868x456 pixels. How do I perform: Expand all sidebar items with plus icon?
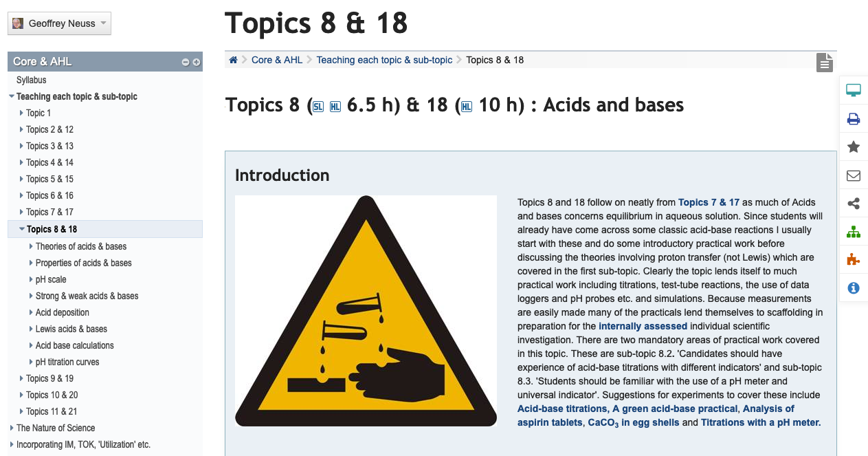(196, 63)
